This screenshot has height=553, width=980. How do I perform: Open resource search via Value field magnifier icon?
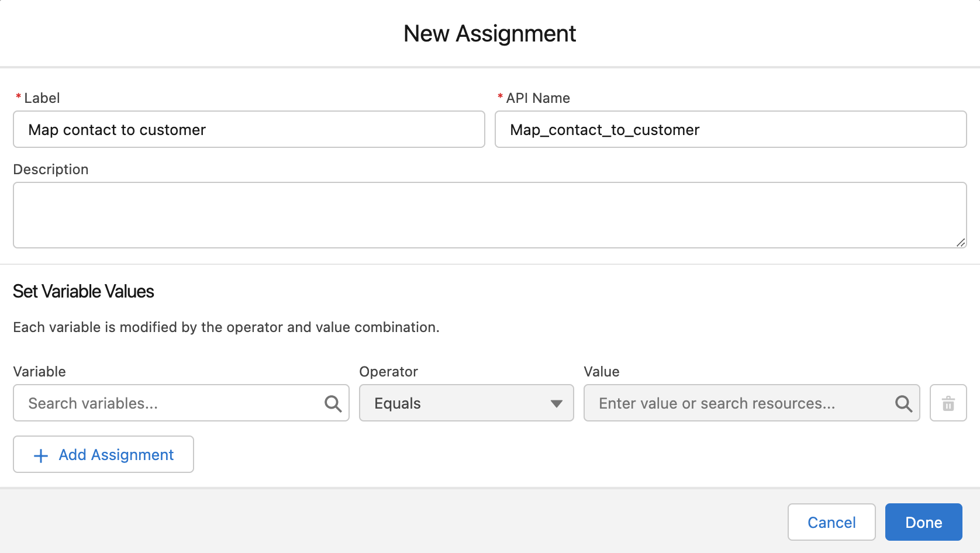click(x=904, y=403)
